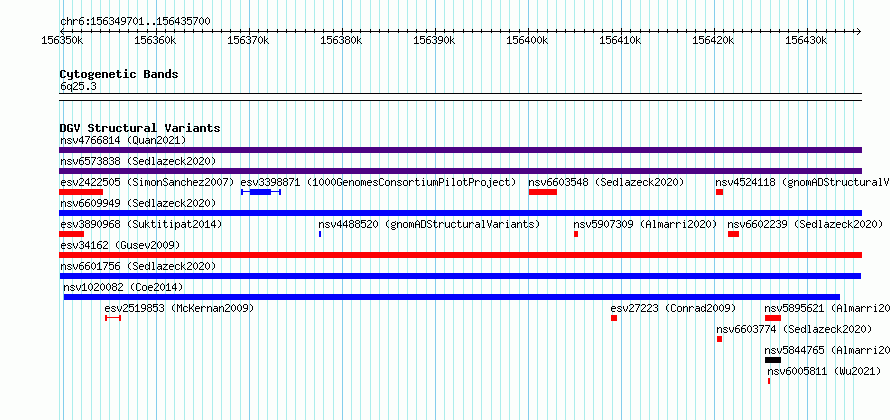Open the esv34162 (Gusev2009) label
Screen dimensions: 890x420
(x=120, y=245)
